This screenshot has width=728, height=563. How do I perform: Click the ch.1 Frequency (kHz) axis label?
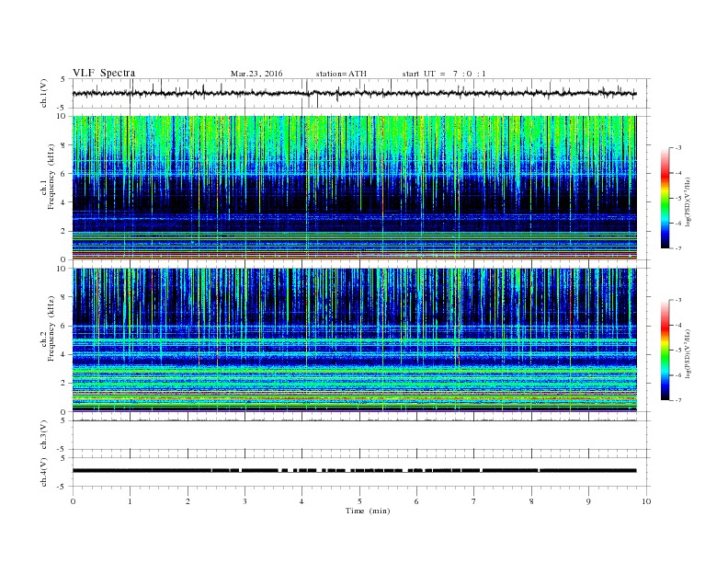click(48, 187)
